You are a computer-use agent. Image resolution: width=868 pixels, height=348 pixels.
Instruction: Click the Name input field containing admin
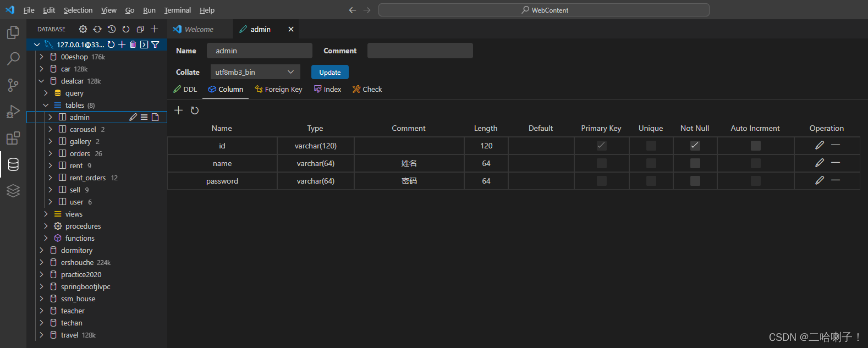tap(260, 51)
